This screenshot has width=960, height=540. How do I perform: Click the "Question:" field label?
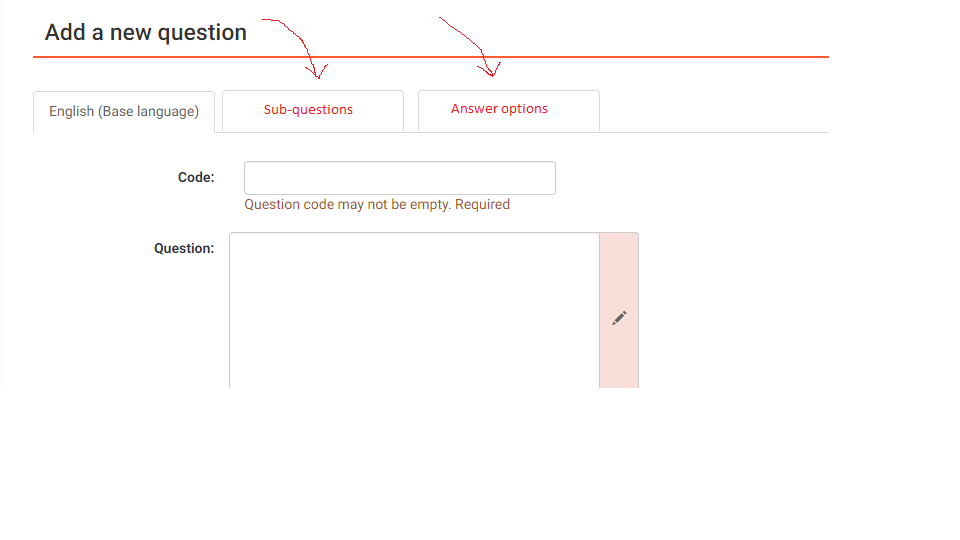(184, 248)
